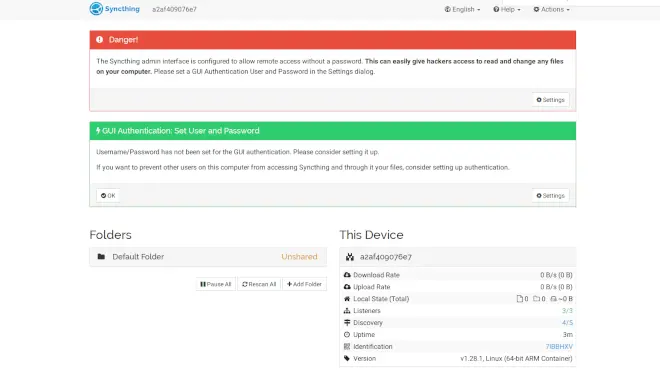Image resolution: width=660 pixels, height=371 pixels.
Task: Click the Upload Rate cloud icon
Action: (x=347, y=287)
